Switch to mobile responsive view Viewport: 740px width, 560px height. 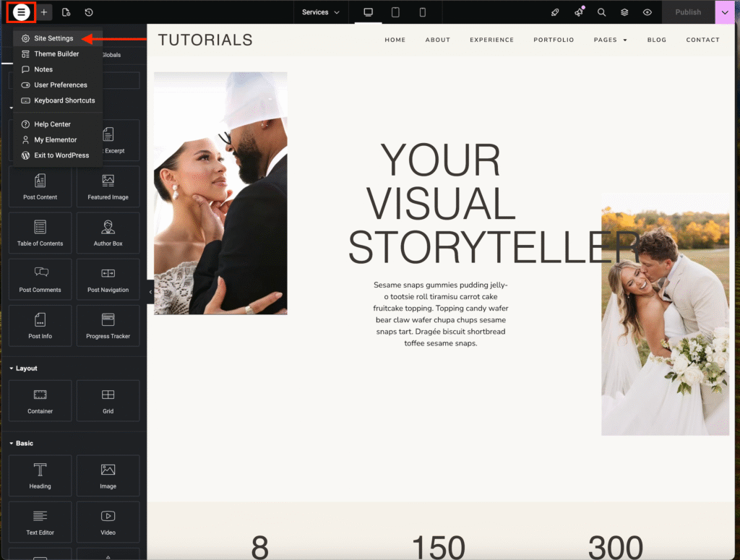pyautogui.click(x=423, y=12)
